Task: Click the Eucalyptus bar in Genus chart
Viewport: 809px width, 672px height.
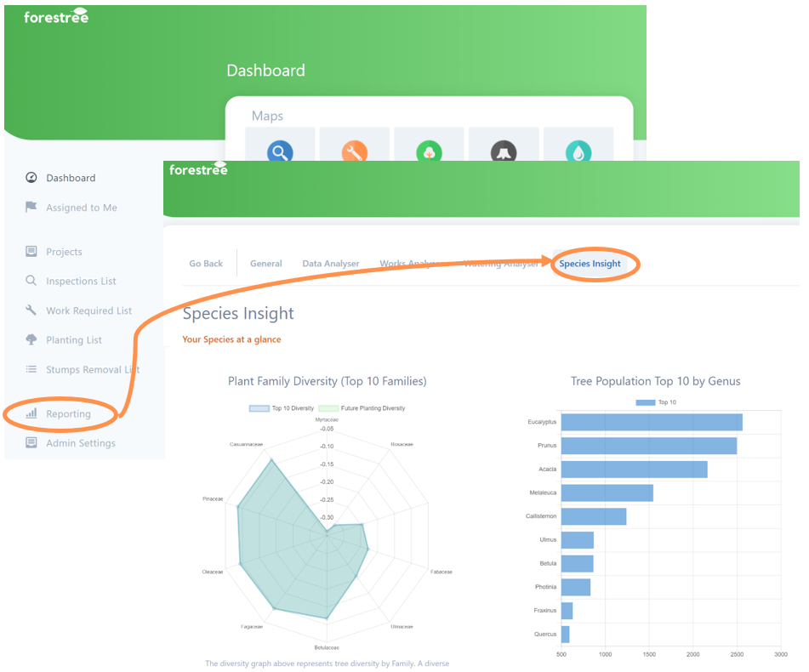Action: pos(652,422)
